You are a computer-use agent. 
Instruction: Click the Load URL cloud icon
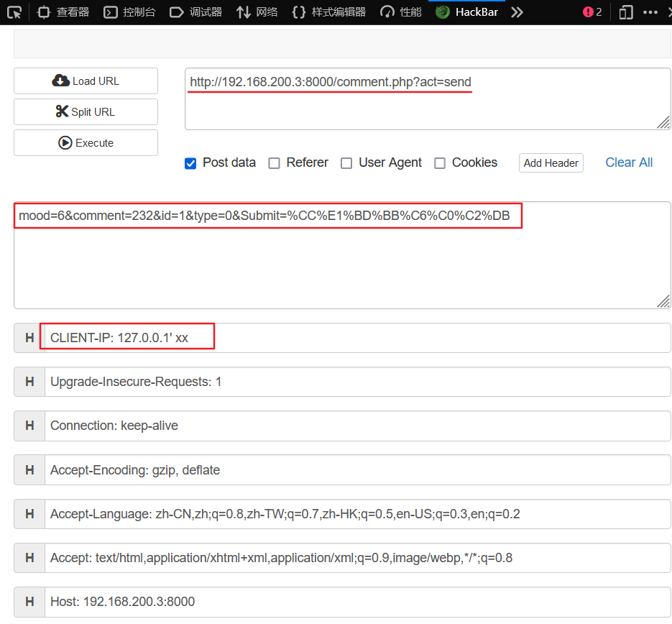click(x=61, y=81)
